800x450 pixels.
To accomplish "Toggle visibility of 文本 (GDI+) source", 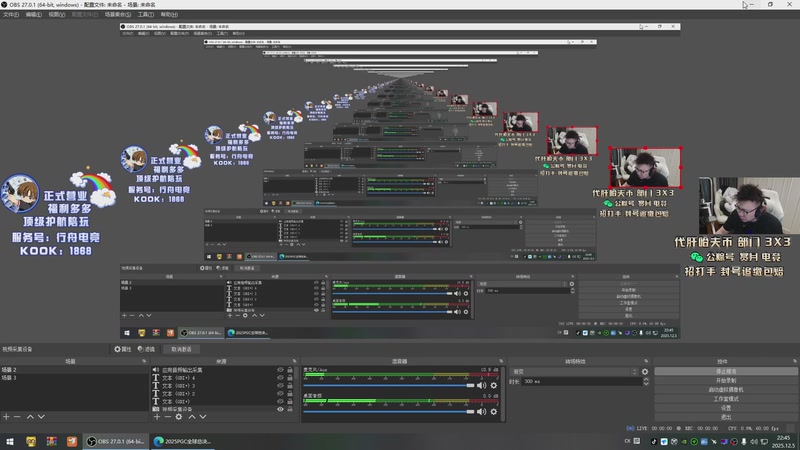I will click(x=280, y=402).
